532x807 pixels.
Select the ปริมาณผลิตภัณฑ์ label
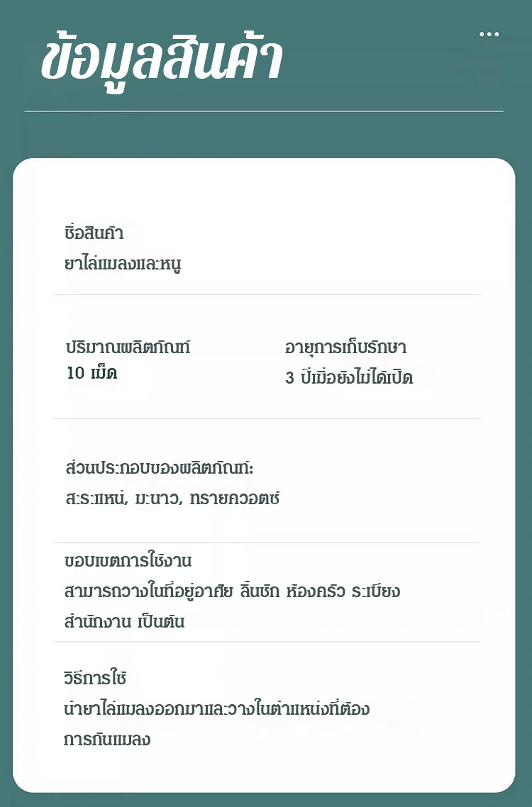128,347
